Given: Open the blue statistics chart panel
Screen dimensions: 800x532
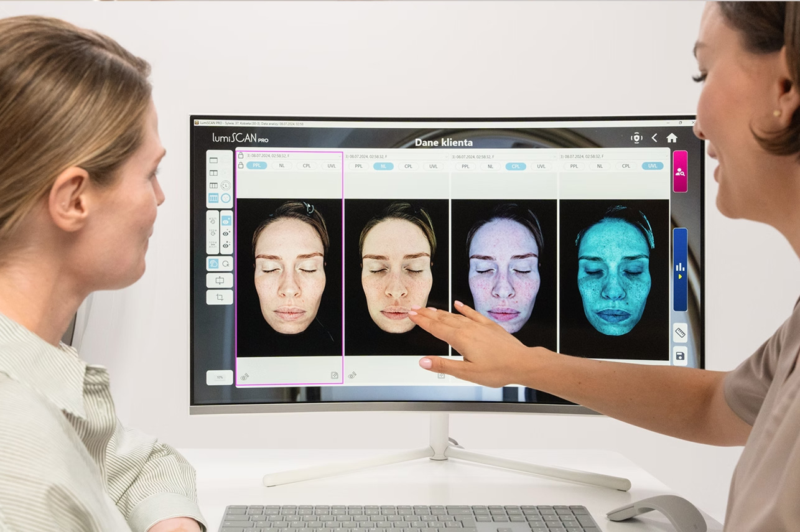Looking at the screenshot, I should pyautogui.click(x=680, y=269).
